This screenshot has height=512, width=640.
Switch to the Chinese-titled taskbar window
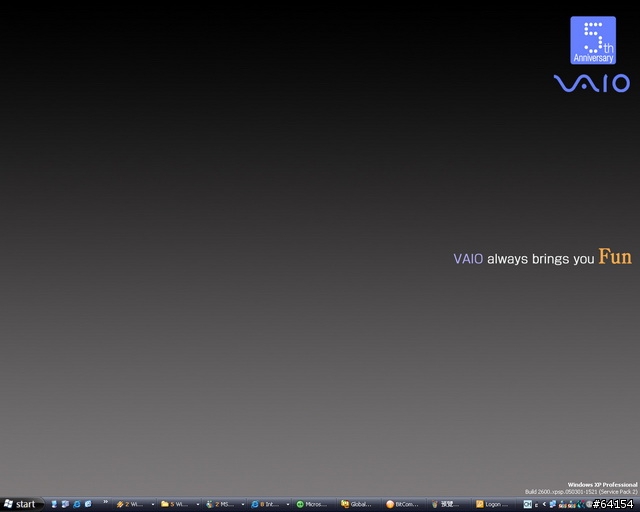pyautogui.click(x=448, y=505)
